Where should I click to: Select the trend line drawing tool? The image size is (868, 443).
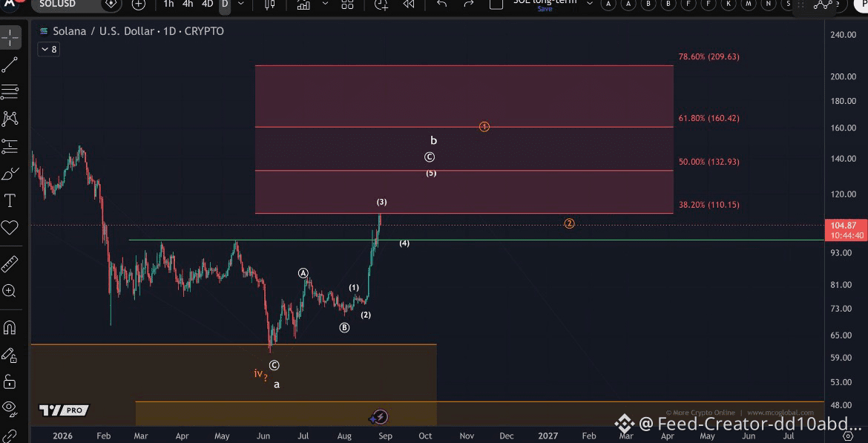[10, 65]
